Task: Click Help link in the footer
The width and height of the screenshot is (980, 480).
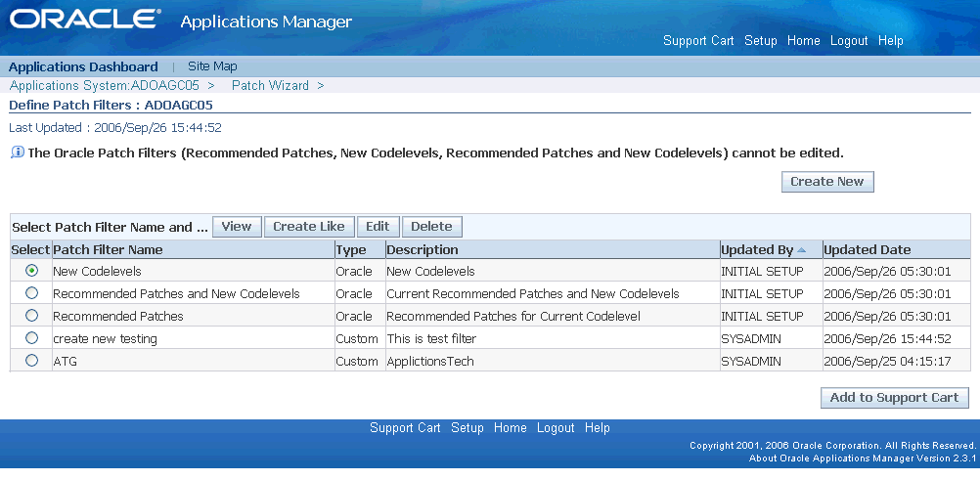Action: [x=598, y=428]
